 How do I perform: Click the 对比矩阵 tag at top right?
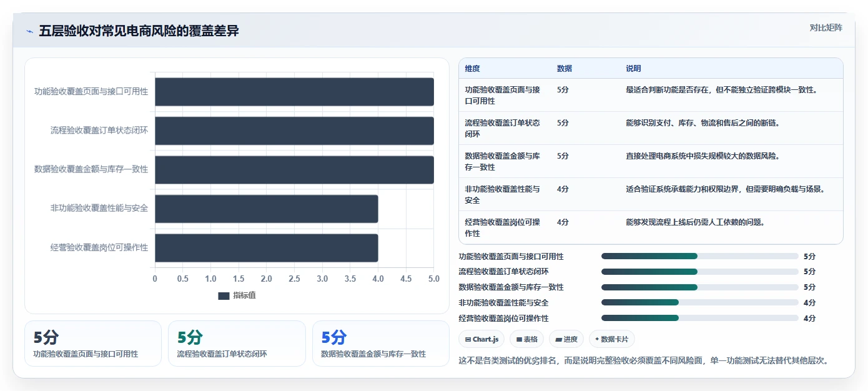(x=826, y=27)
